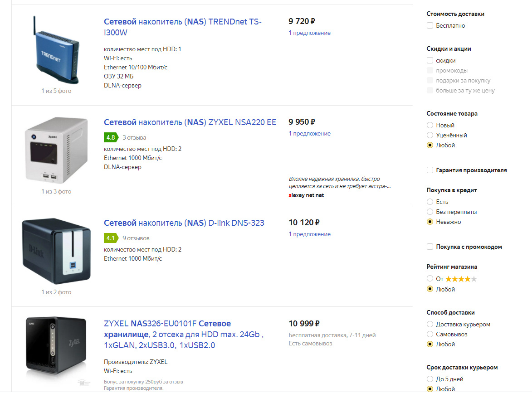Open '9 отзывов' reviews link
The image size is (532, 393).
point(136,238)
